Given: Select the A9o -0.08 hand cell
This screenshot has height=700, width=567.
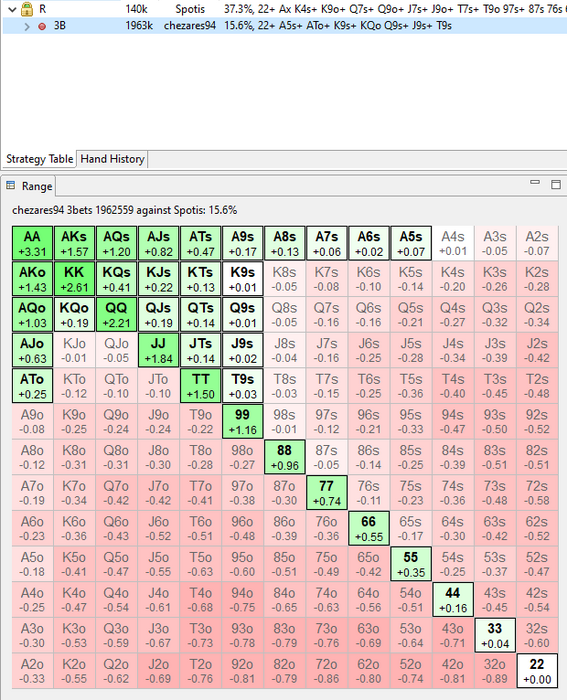Looking at the screenshot, I should coord(32,422).
